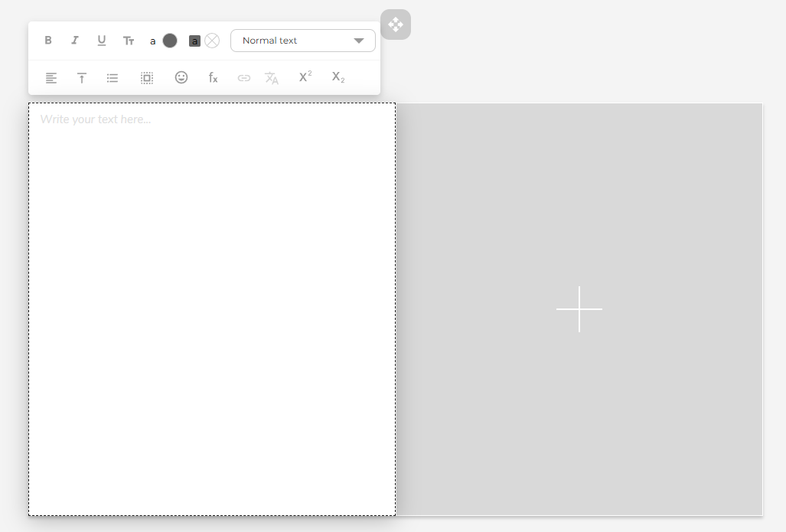786x532 pixels.
Task: Click the empty text highlight color swatch
Action: point(212,41)
